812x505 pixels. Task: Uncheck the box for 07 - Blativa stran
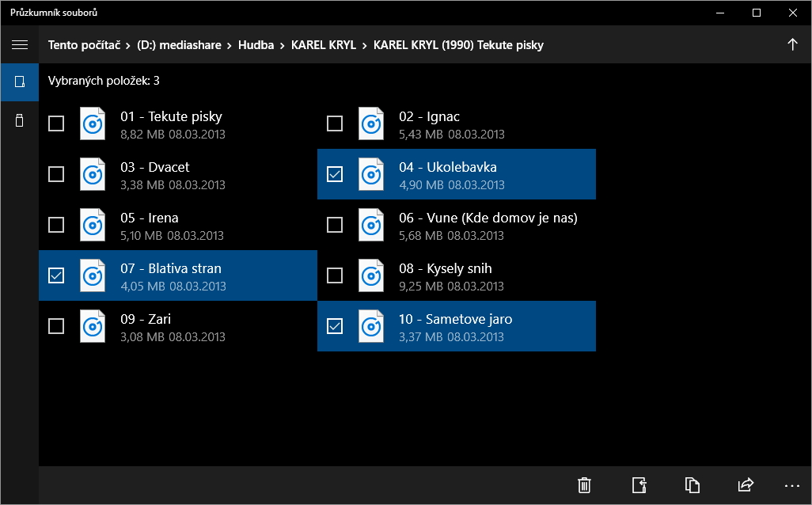pos(56,276)
